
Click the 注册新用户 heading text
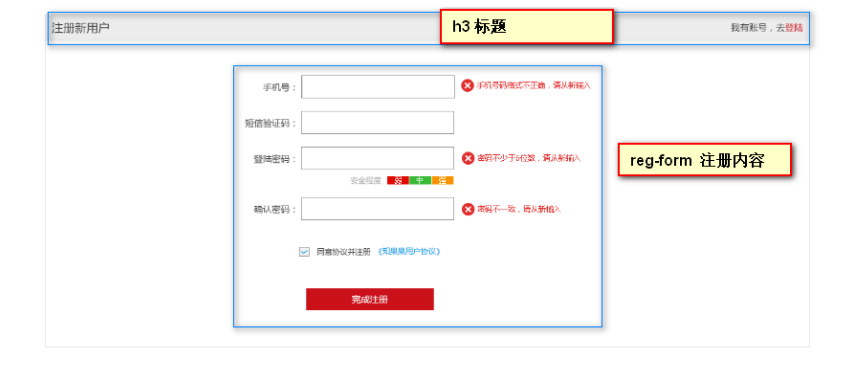[x=80, y=28]
